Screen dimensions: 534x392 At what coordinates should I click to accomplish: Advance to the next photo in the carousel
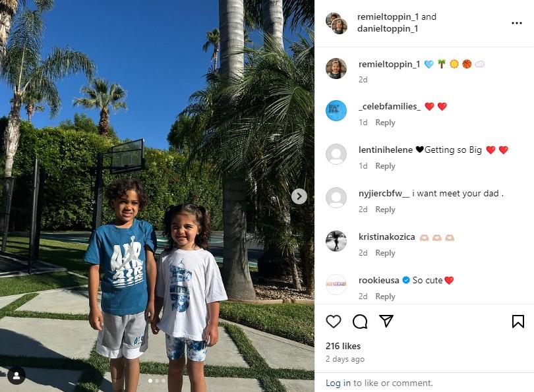coord(299,196)
